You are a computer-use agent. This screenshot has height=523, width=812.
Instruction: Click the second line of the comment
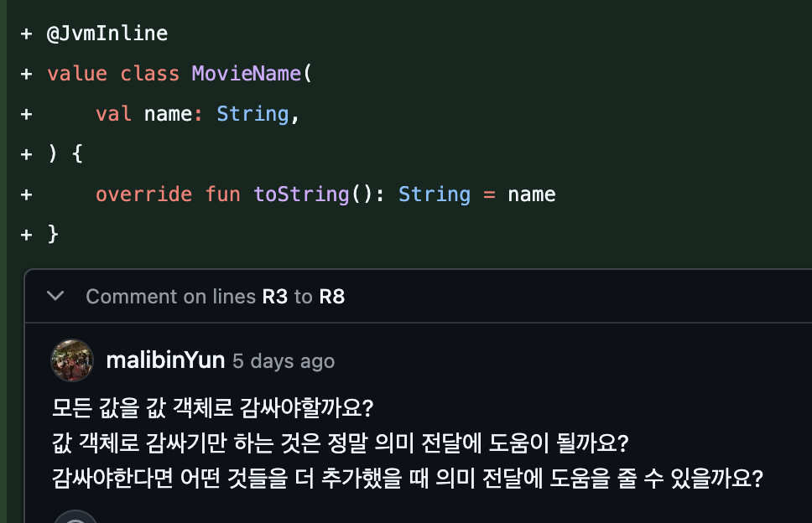pos(341,443)
